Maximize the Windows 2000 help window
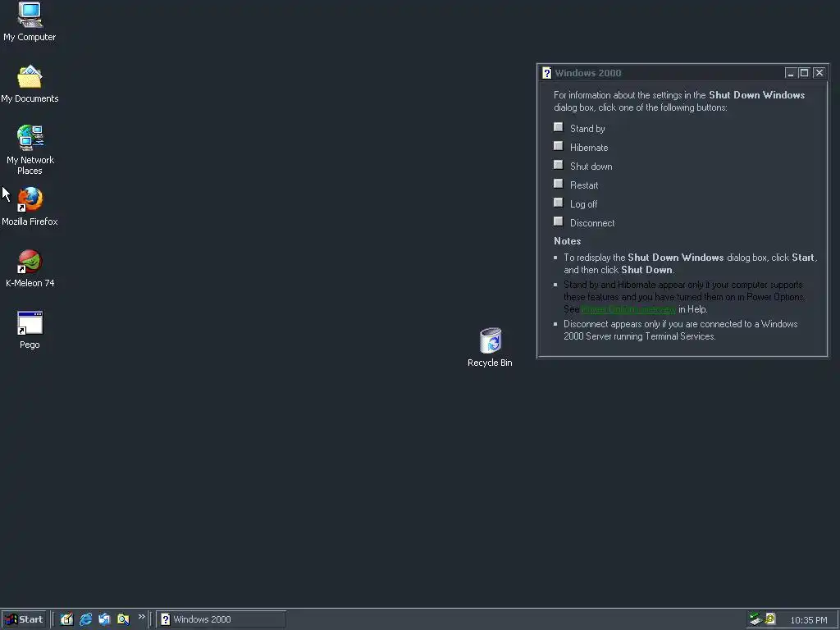The width and height of the screenshot is (840, 630). (804, 73)
